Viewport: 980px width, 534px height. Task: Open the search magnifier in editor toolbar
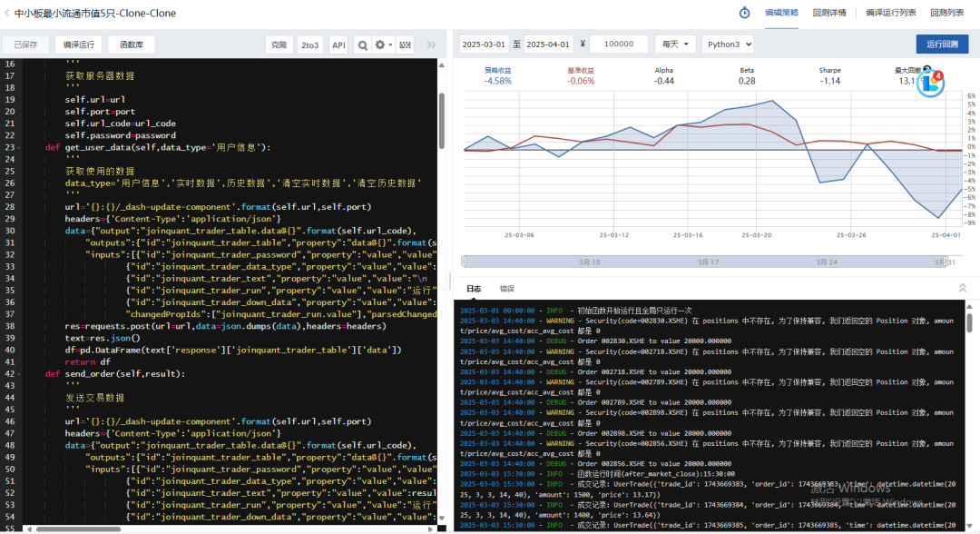point(362,45)
